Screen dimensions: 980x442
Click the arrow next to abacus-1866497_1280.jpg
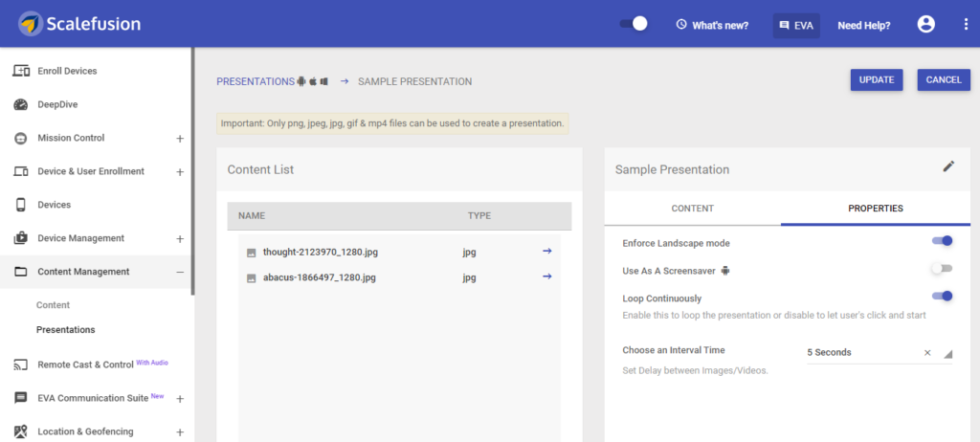coord(546,276)
